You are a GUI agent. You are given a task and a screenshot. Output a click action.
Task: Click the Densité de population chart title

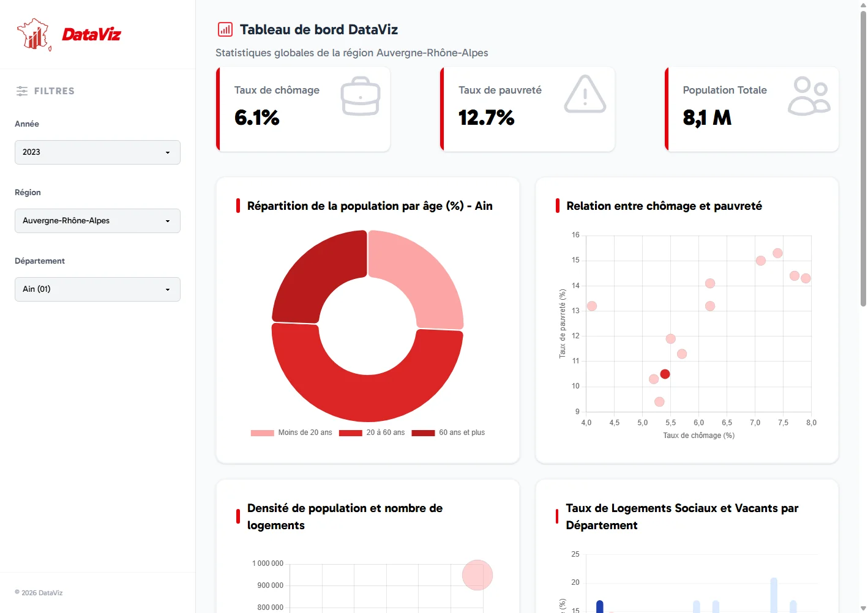pos(345,517)
